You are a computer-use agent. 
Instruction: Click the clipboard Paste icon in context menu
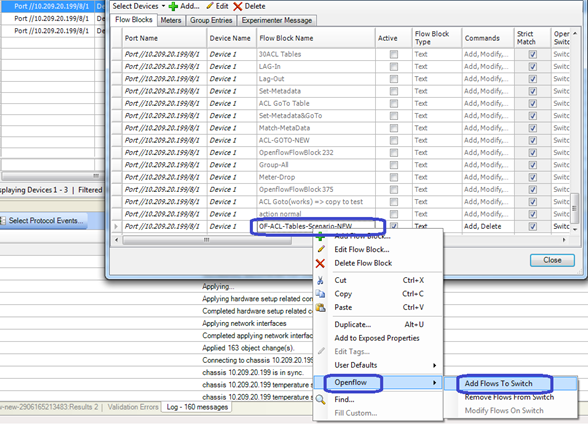click(x=320, y=307)
